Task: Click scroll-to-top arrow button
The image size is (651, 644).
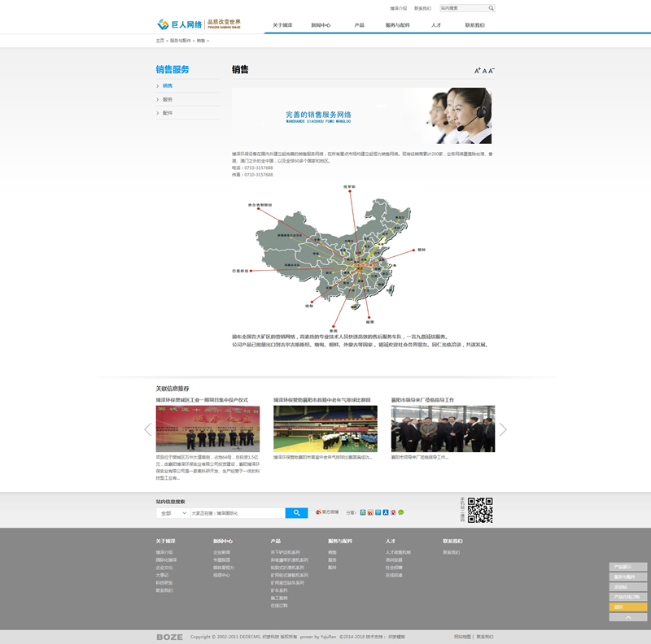Action: pyautogui.click(x=627, y=617)
